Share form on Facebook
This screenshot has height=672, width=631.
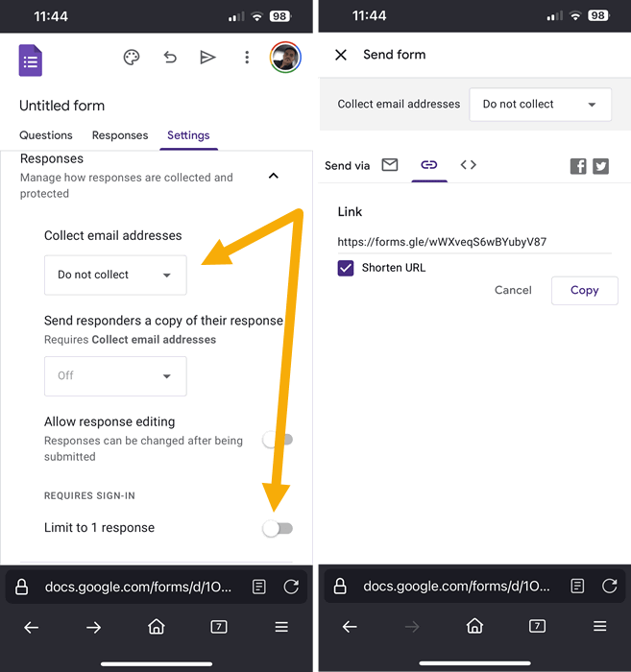(578, 166)
